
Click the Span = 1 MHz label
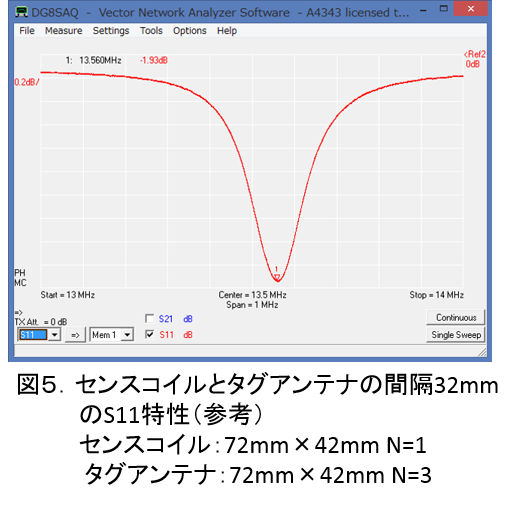pos(252,305)
